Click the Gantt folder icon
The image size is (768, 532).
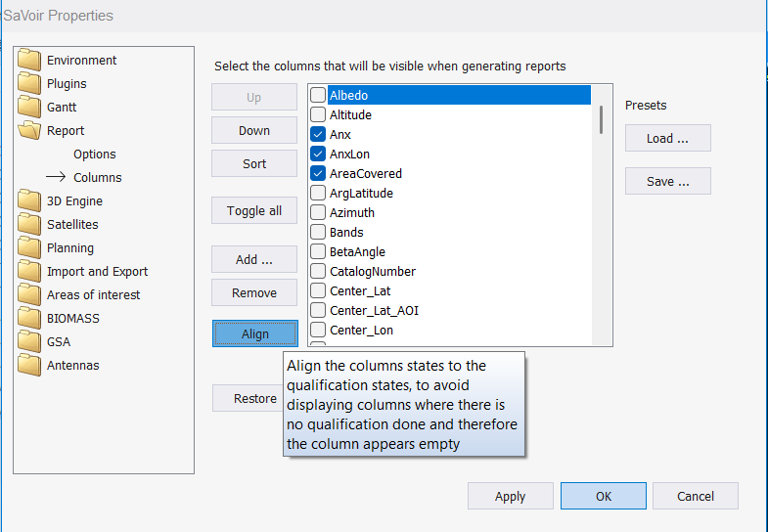(29, 108)
